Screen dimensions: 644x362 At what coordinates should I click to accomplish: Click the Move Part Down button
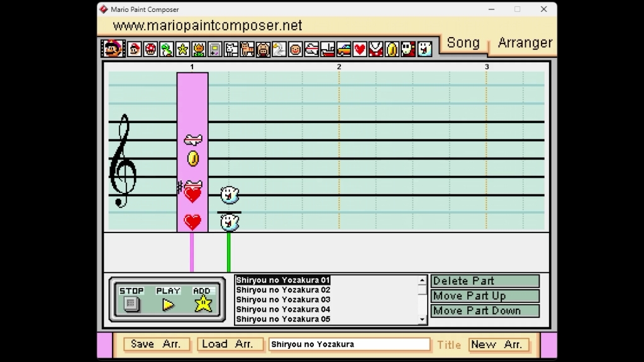point(485,310)
